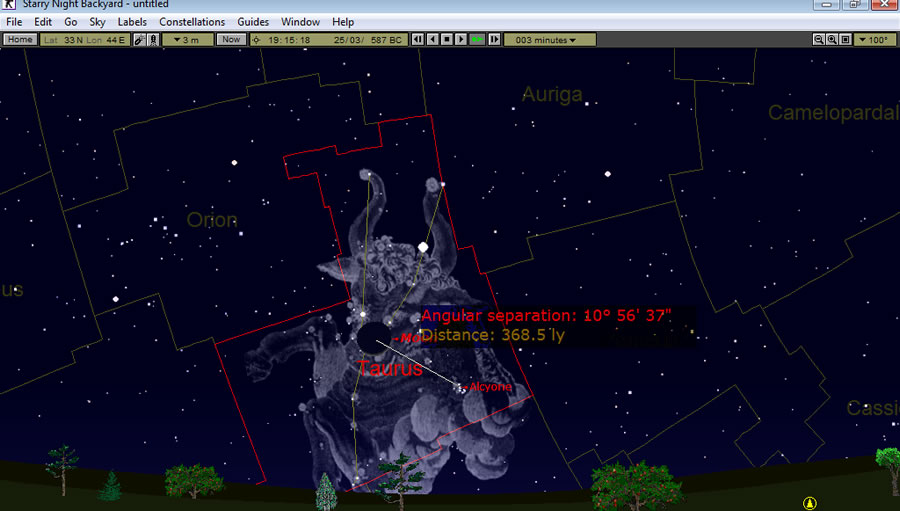The width and height of the screenshot is (900, 511).
Task: Step time backward one step
Action: (x=418, y=40)
